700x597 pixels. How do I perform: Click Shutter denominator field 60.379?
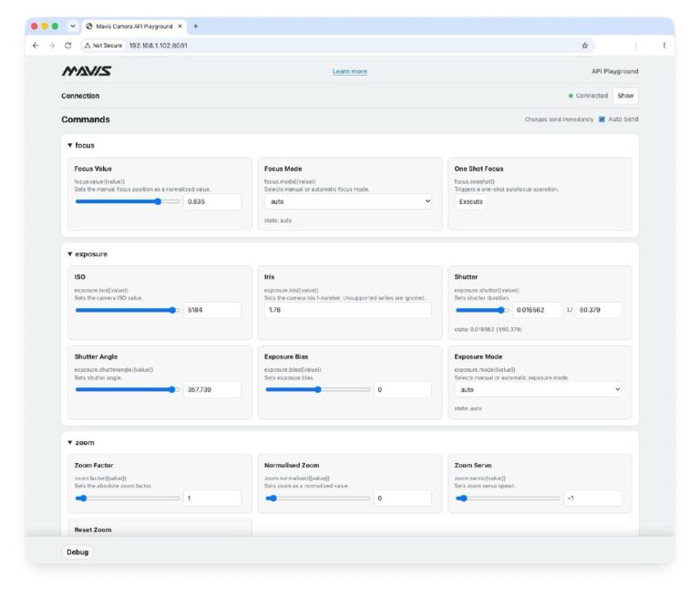598,310
